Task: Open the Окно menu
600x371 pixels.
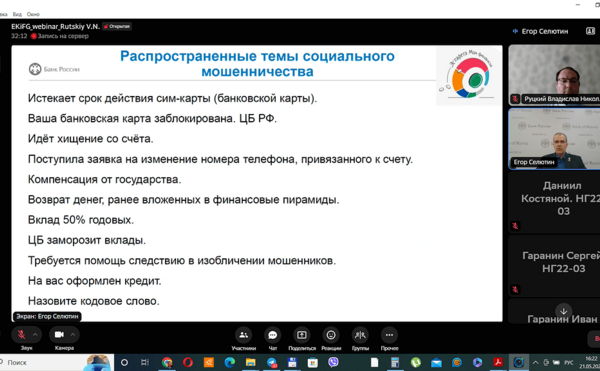Action: tap(33, 14)
